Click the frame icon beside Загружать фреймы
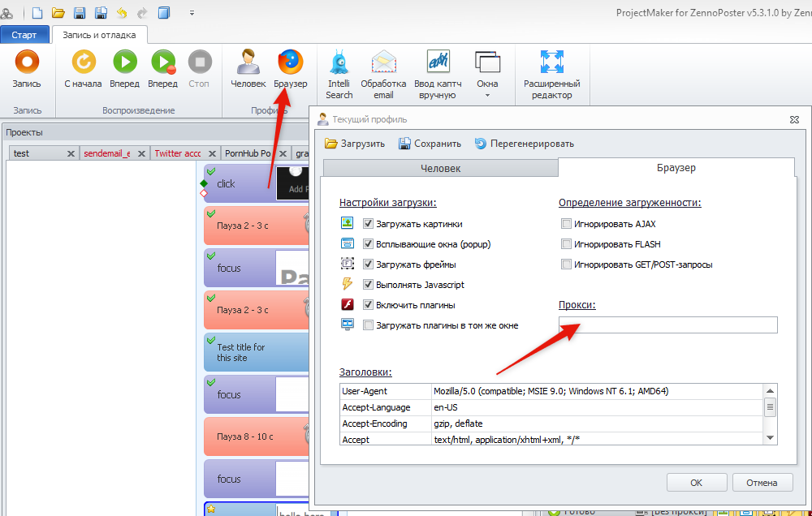 (347, 264)
